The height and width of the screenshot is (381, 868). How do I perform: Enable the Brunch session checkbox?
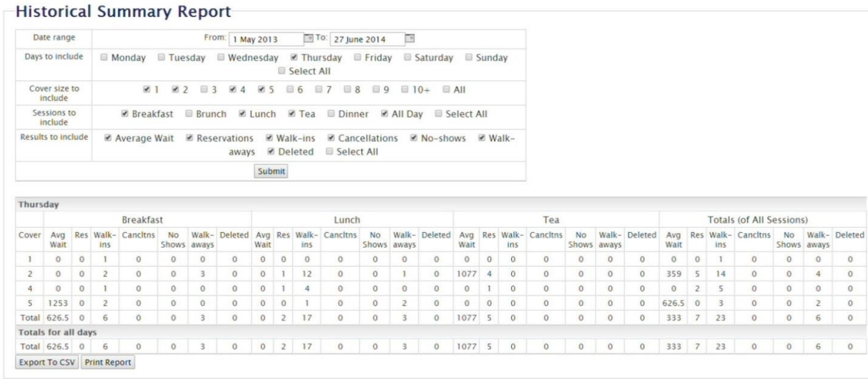(190, 114)
